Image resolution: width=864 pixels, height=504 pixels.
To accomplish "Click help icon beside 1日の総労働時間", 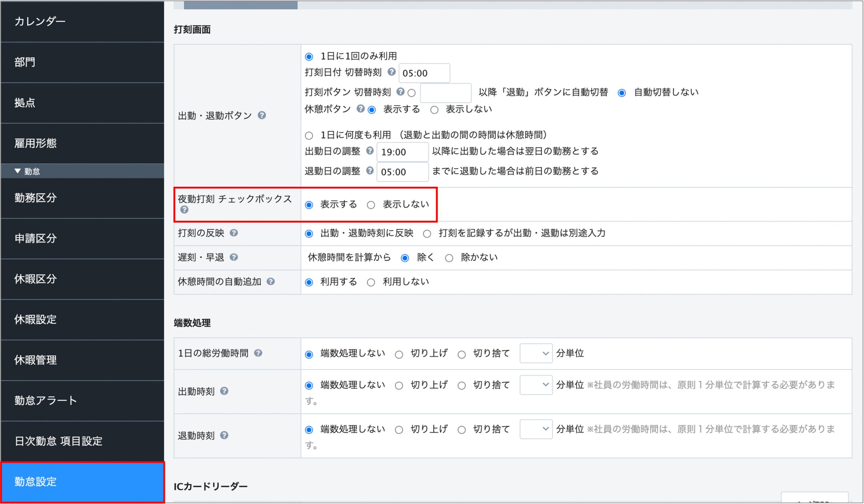I will [x=258, y=353].
